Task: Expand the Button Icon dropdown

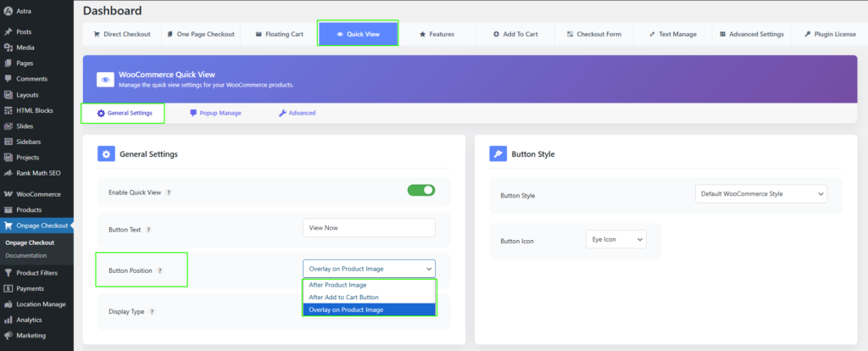Action: tap(615, 240)
